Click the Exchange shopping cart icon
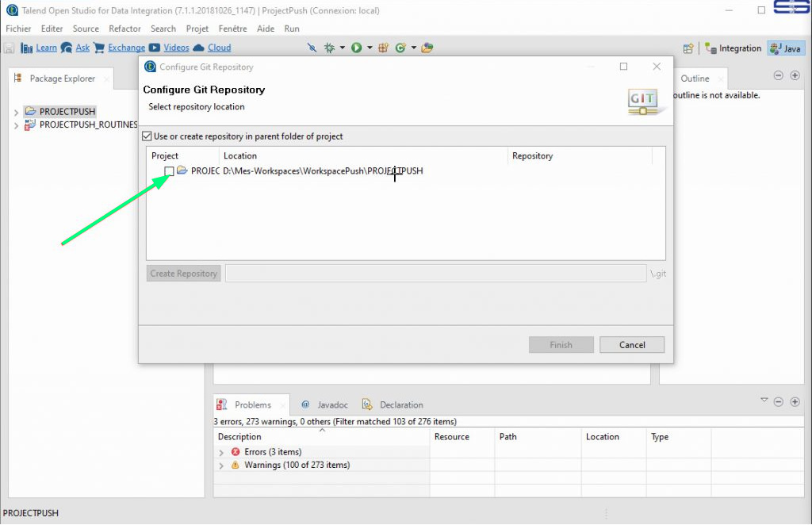The image size is (812, 525). pos(99,48)
